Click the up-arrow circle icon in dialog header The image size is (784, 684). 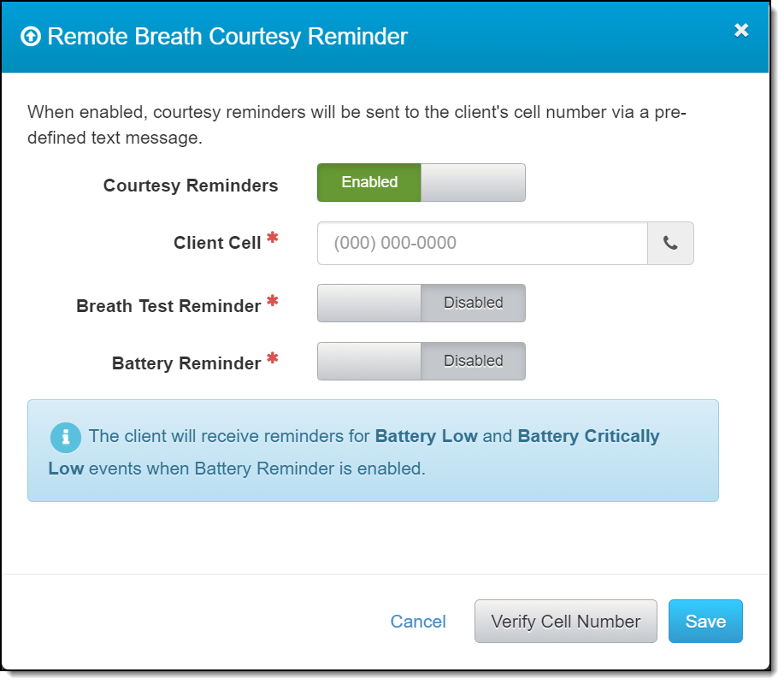tap(30, 37)
